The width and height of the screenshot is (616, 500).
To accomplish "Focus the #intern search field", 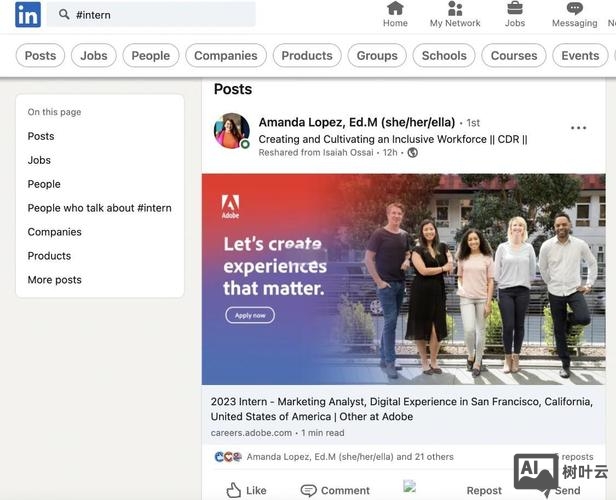I will coord(151,15).
